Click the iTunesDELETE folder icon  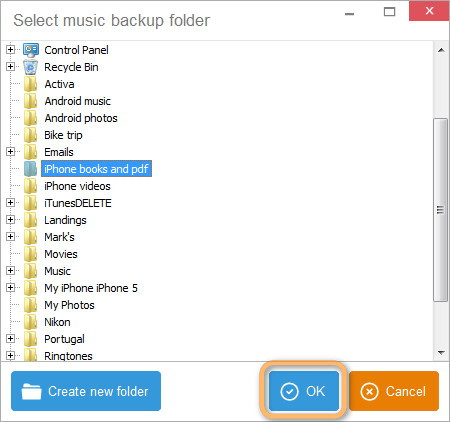31,203
